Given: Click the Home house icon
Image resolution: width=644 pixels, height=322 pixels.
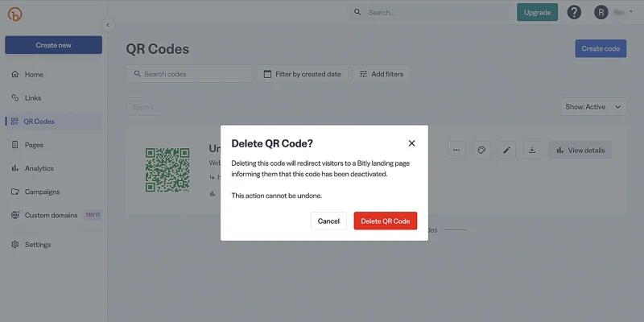Looking at the screenshot, I should click(x=15, y=74).
